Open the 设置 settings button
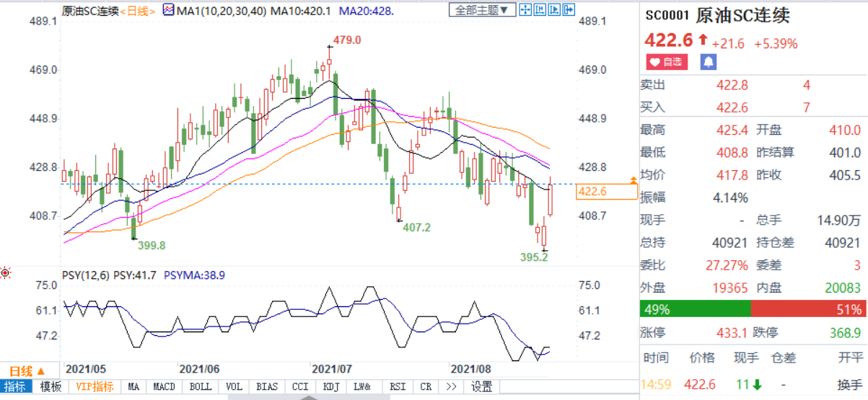The width and height of the screenshot is (868, 400). coord(481,386)
